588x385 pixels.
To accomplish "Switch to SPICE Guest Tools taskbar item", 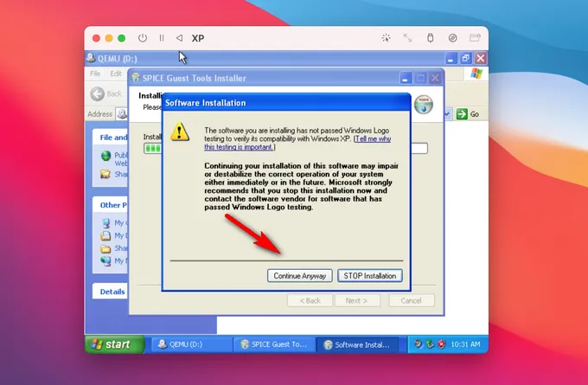I will (274, 344).
